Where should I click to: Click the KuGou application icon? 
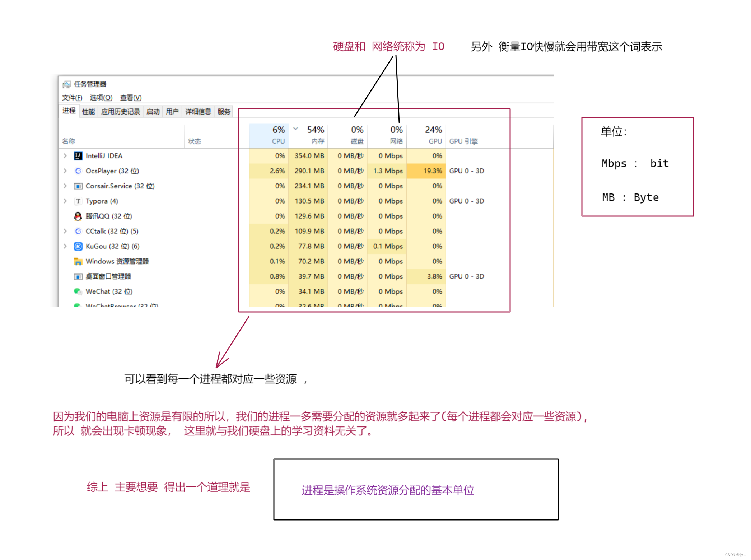78,246
